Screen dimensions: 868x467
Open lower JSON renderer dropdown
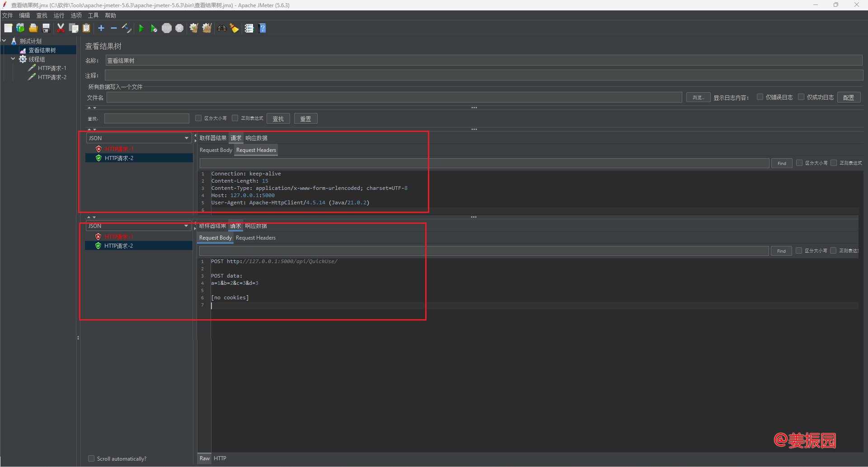[x=138, y=226]
